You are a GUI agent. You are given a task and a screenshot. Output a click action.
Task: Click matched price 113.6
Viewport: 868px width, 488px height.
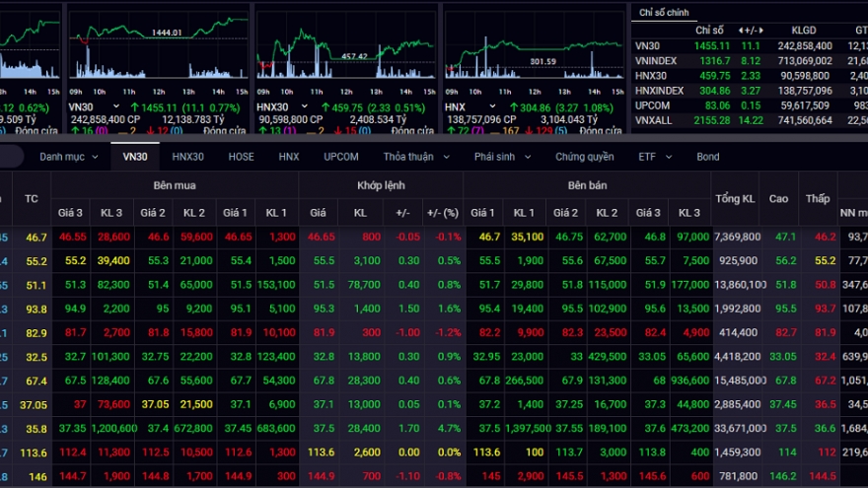click(x=322, y=453)
